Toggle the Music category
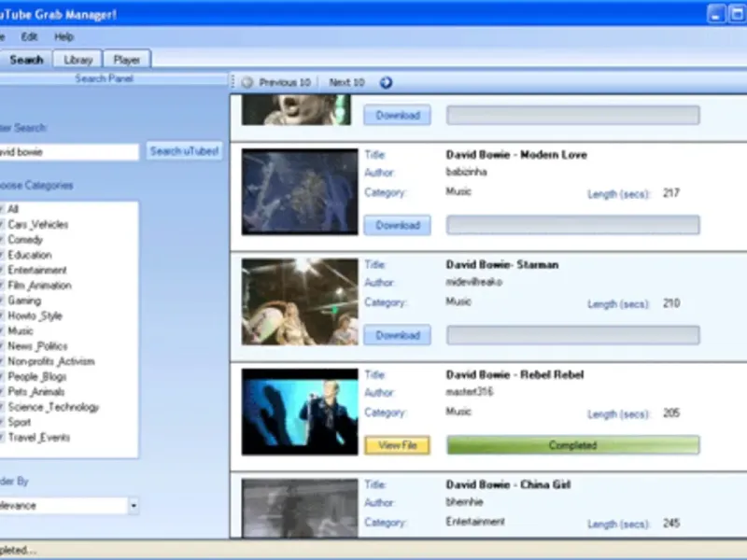Screen dimensions: 747x560 [21, 331]
